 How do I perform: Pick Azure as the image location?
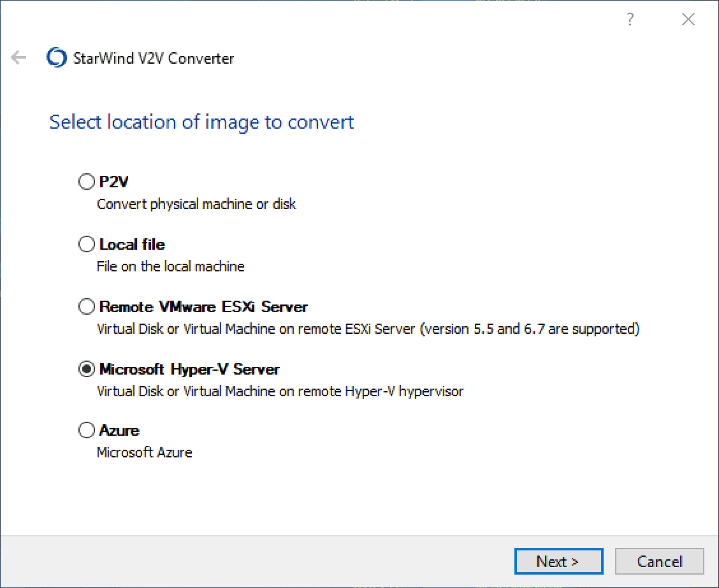[x=86, y=429]
